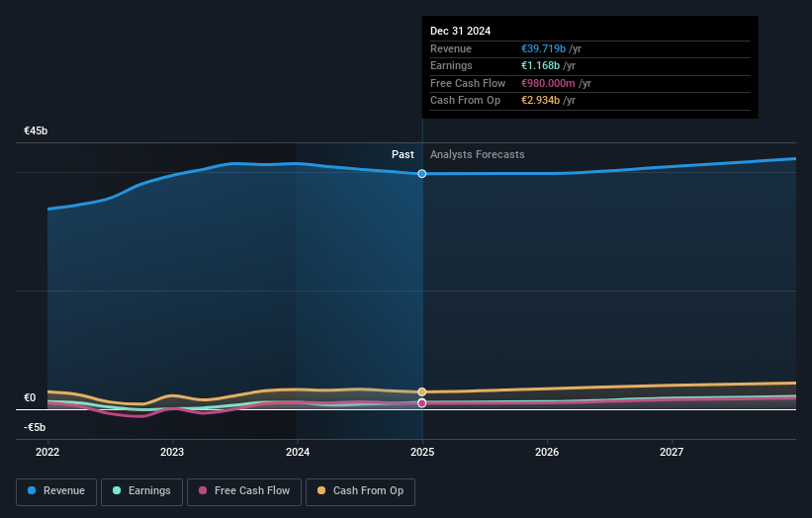Click the €0 y-axis label

pos(30,398)
